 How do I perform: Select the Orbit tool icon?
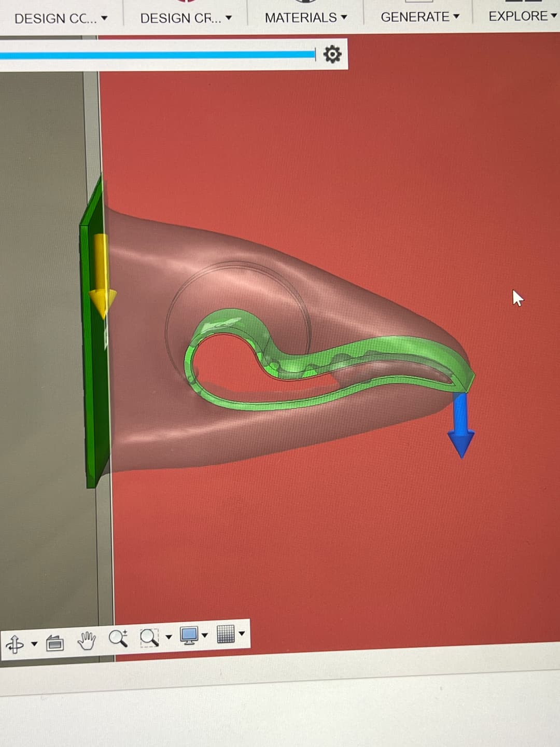(15, 644)
